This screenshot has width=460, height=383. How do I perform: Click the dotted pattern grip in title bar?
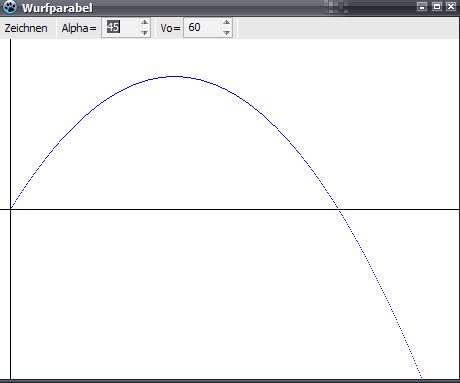point(335,7)
